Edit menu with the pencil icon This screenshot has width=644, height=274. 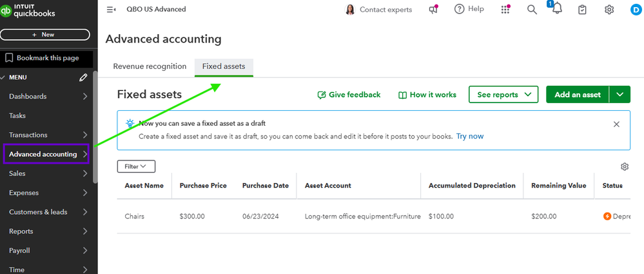pos(83,77)
